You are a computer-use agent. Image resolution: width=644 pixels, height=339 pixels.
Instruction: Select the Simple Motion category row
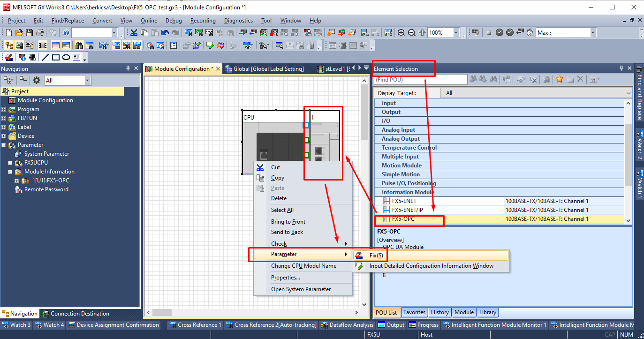(499, 174)
